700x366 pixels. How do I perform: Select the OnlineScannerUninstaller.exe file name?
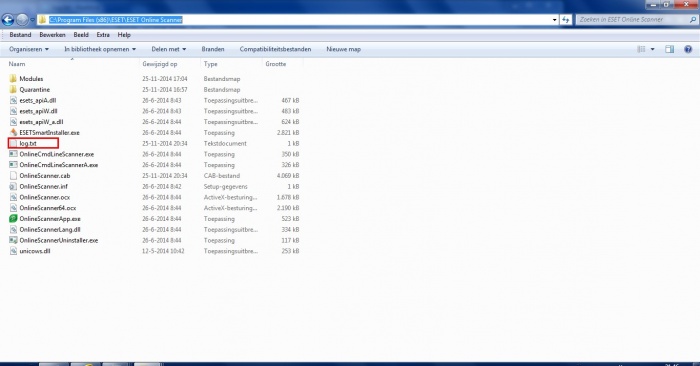tap(58, 240)
